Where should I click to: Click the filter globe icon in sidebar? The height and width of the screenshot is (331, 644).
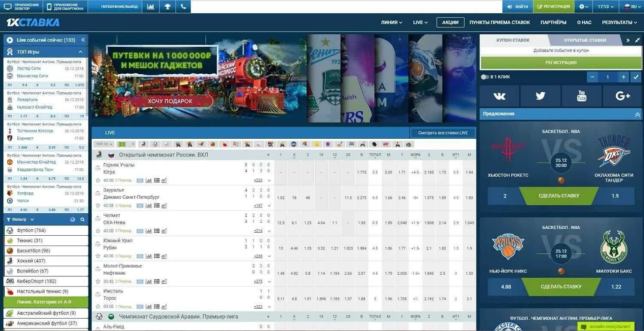[72, 219]
